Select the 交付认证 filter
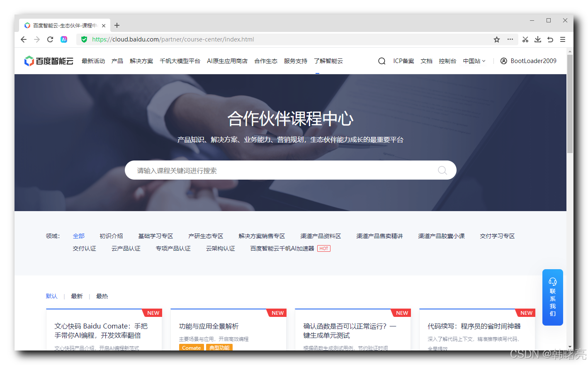588x365 pixels. [x=85, y=248]
